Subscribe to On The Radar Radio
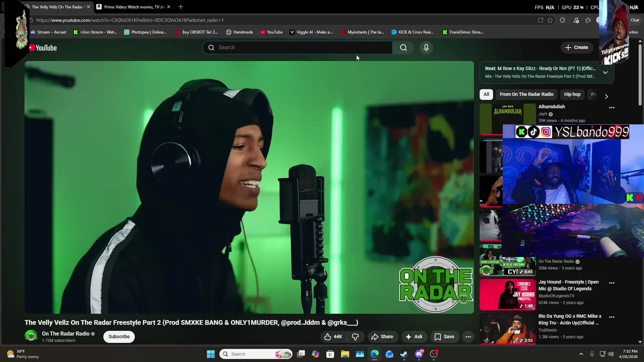The image size is (644, 362). pos(119,336)
